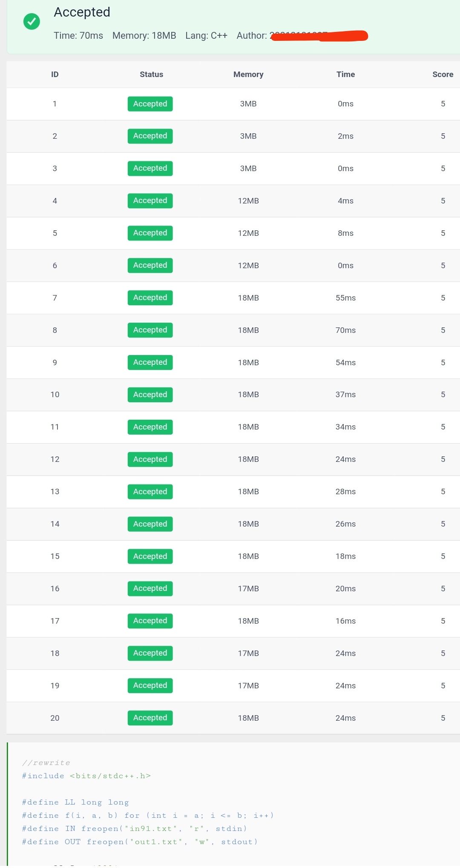This screenshot has width=460, height=868.
Task: Click row with ID 16
Action: pos(233,589)
